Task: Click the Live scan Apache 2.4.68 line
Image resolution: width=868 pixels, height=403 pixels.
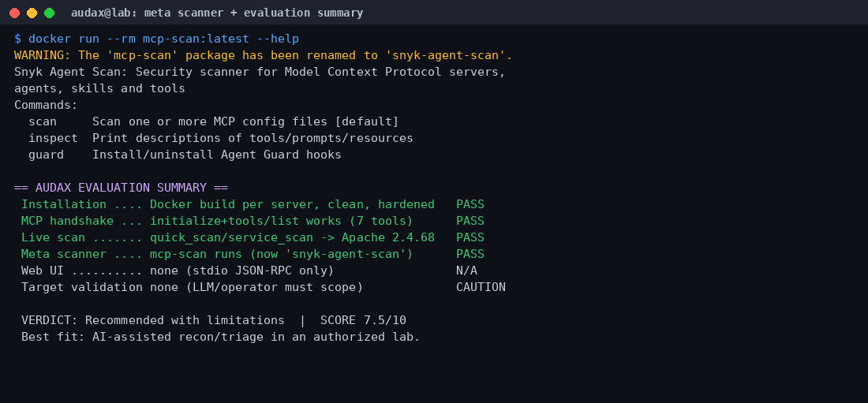Action: pos(253,237)
